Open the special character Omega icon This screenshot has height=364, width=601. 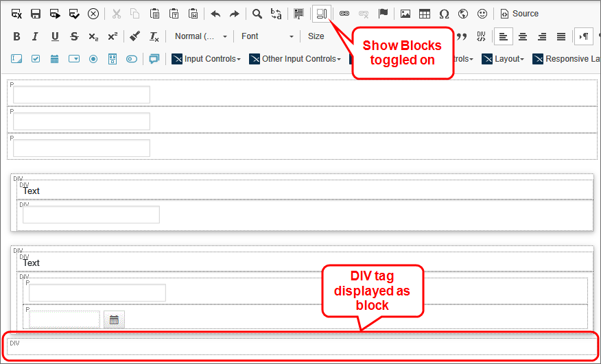click(x=444, y=14)
